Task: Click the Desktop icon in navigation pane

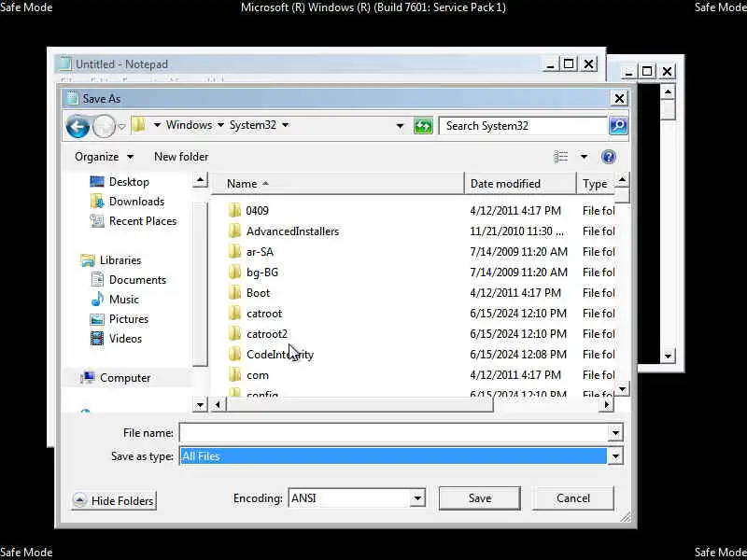Action: (97, 181)
